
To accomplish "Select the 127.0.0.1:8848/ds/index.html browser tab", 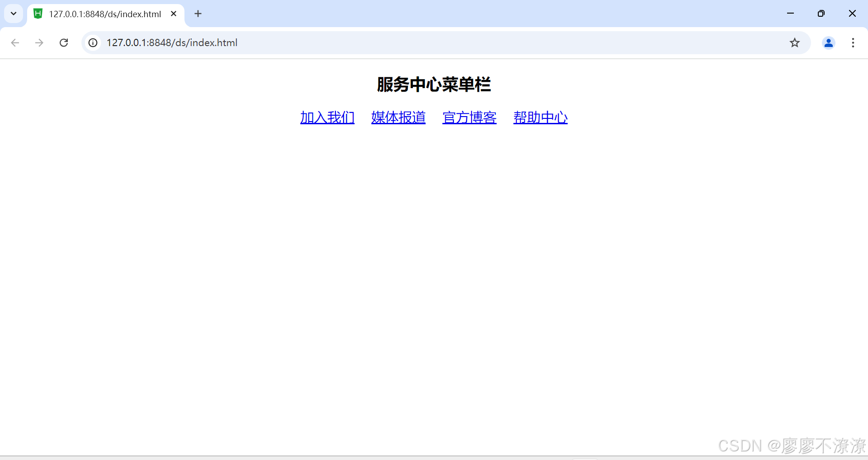I will pos(106,14).
